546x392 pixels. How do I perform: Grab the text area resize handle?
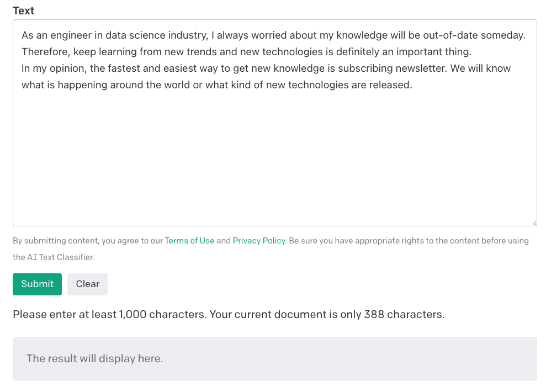pyautogui.click(x=533, y=223)
